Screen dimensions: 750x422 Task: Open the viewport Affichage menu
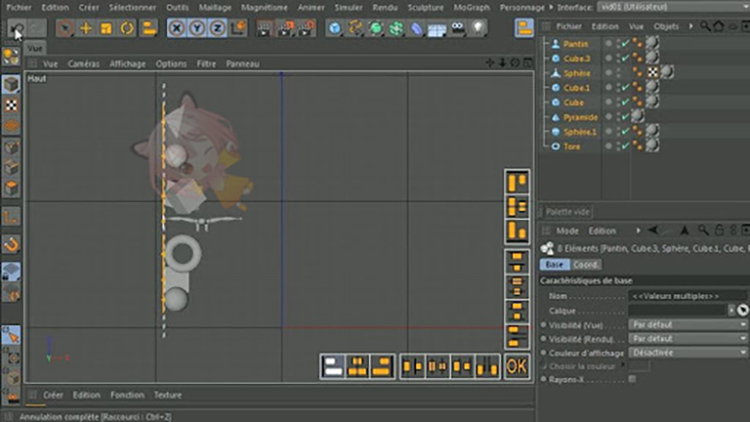pos(128,64)
